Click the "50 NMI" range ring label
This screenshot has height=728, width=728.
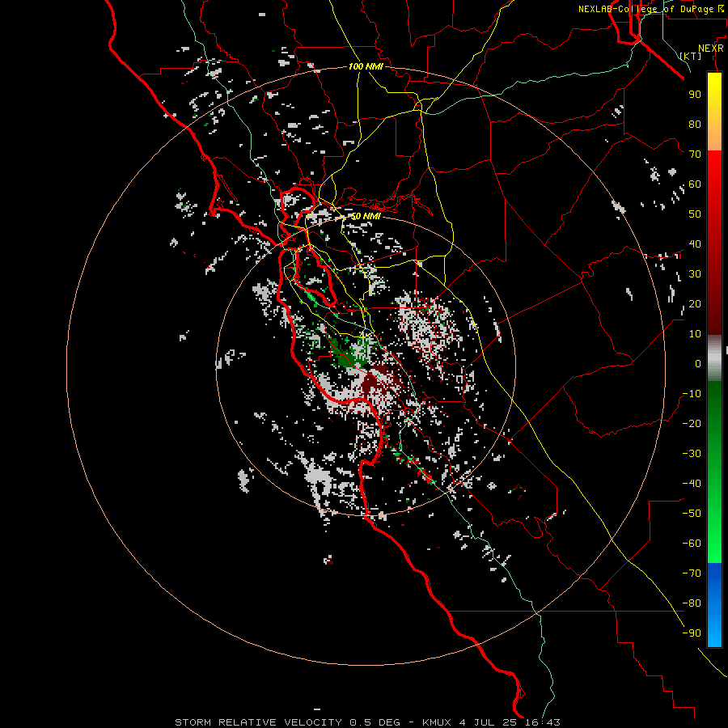pyautogui.click(x=366, y=216)
